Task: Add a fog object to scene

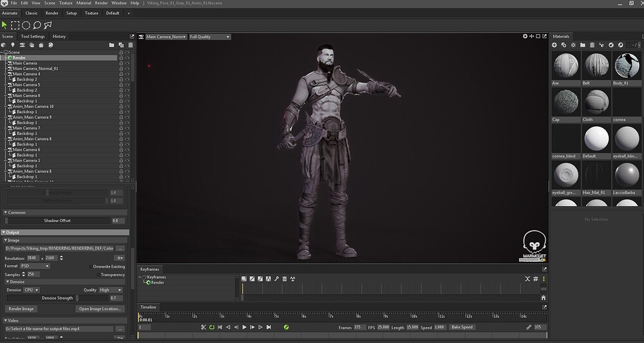Action: [x=32, y=45]
